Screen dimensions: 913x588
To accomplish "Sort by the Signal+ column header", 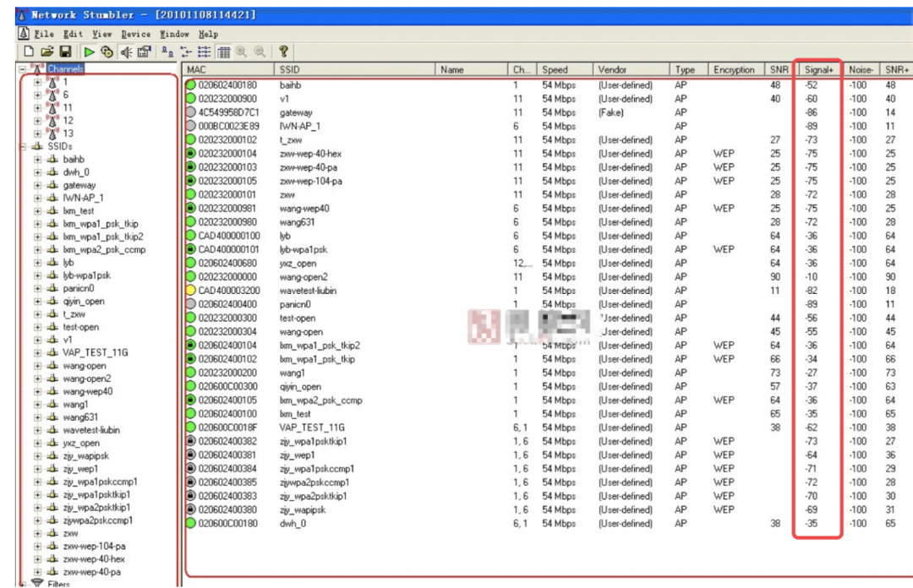I will point(818,69).
